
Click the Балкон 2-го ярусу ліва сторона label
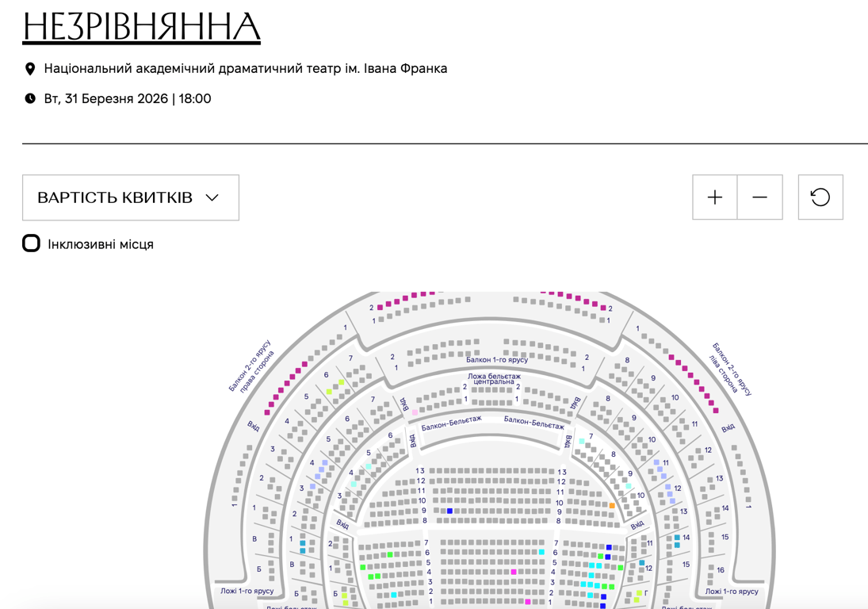click(732, 368)
